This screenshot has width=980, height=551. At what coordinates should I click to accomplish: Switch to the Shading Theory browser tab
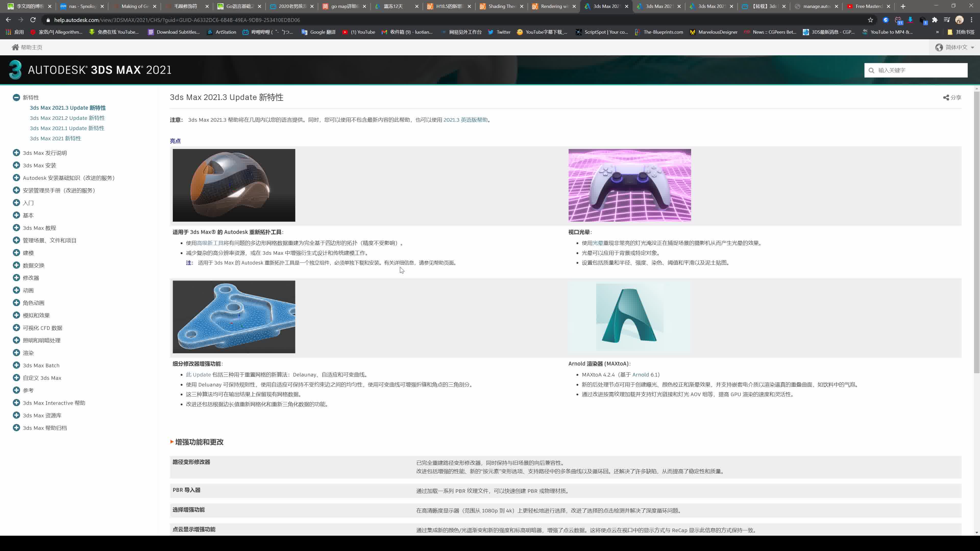click(x=502, y=6)
